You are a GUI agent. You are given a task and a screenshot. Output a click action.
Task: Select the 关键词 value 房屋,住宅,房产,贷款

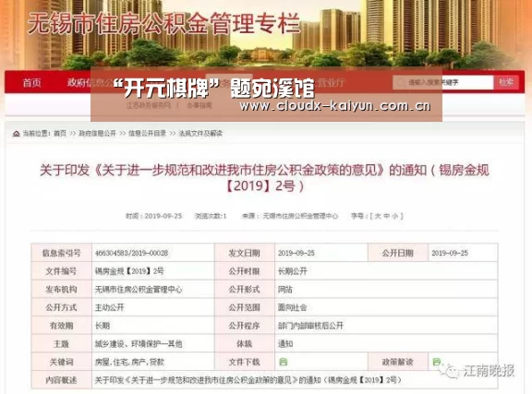pyautogui.click(x=129, y=362)
